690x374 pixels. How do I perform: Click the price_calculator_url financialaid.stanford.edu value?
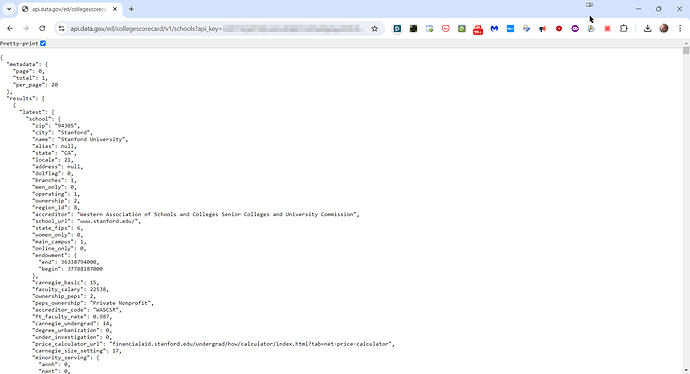tap(251, 344)
